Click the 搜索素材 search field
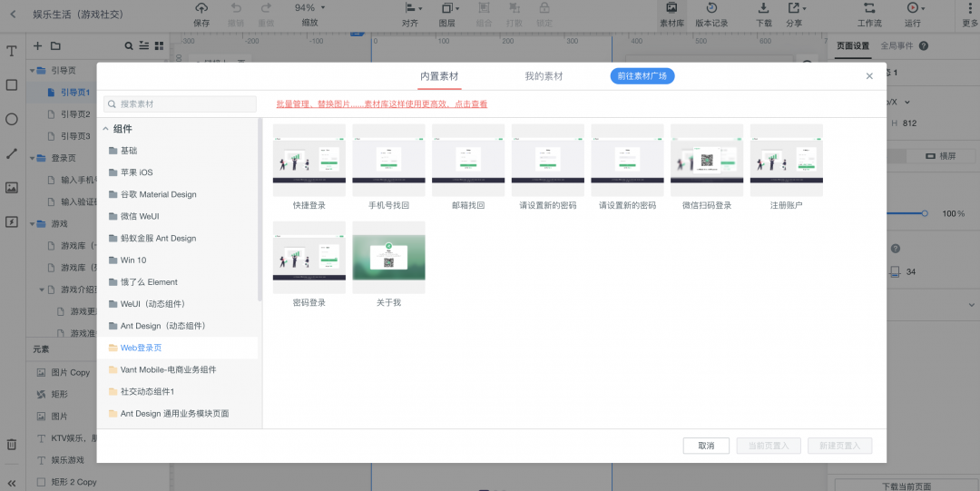980x491 pixels. tap(180, 103)
